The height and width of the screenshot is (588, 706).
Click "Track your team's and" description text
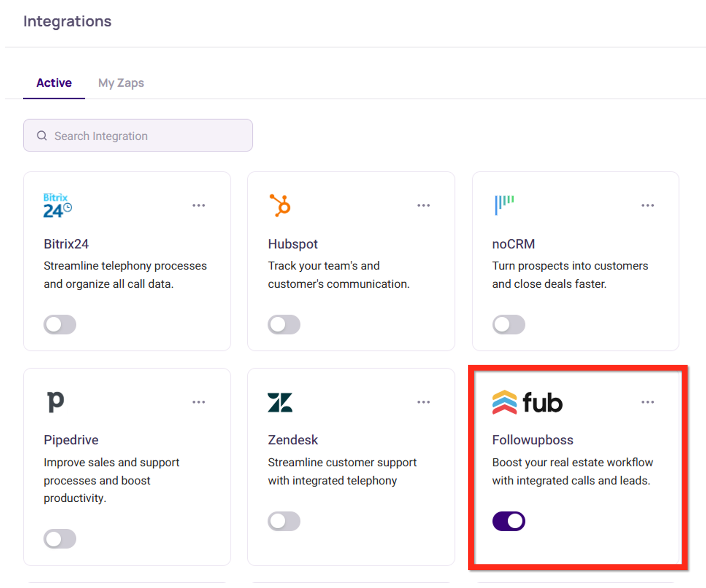(x=324, y=266)
